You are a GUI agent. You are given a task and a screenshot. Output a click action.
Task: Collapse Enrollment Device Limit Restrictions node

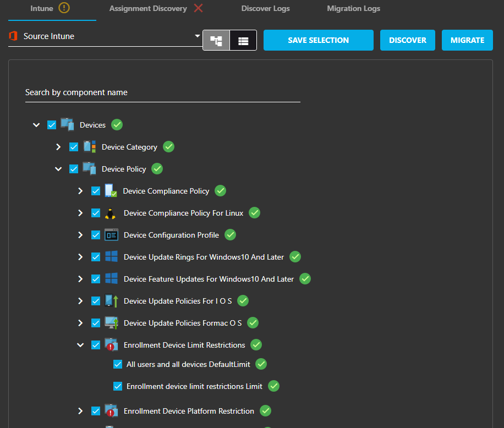tap(80, 345)
